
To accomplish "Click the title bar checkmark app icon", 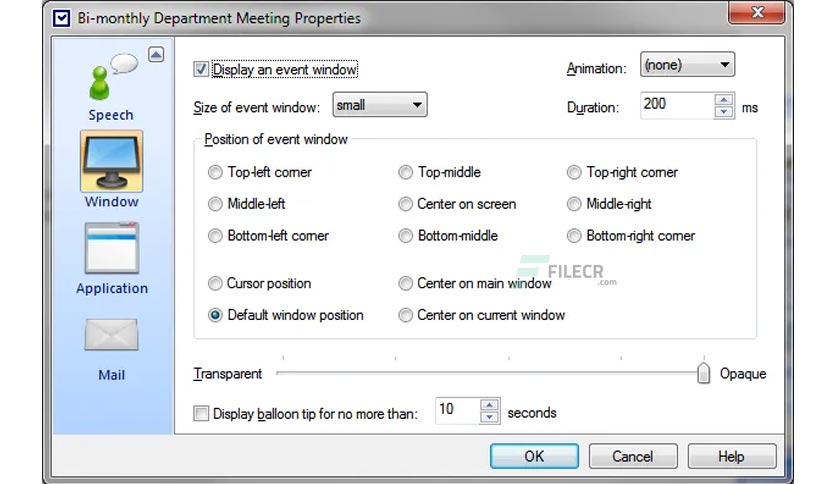I will tap(61, 19).
